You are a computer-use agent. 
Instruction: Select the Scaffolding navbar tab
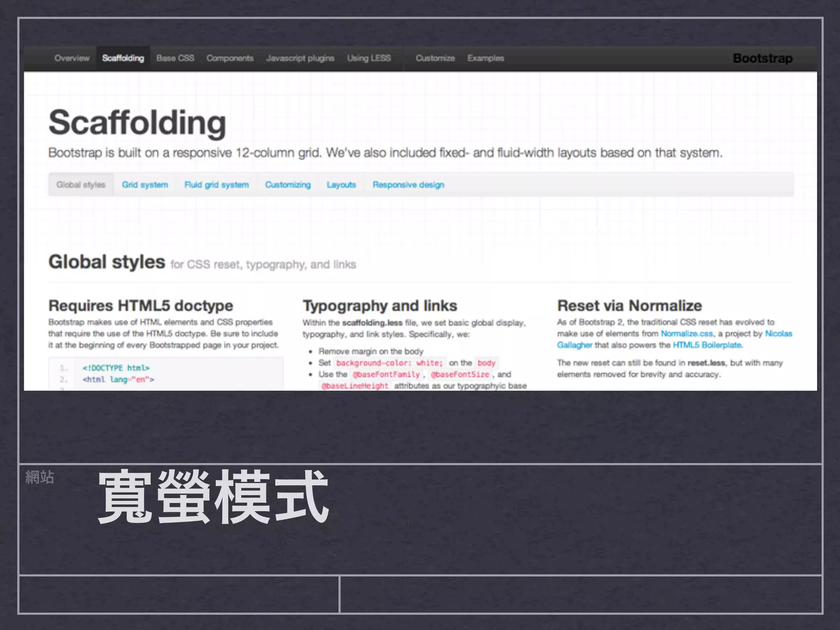[123, 58]
